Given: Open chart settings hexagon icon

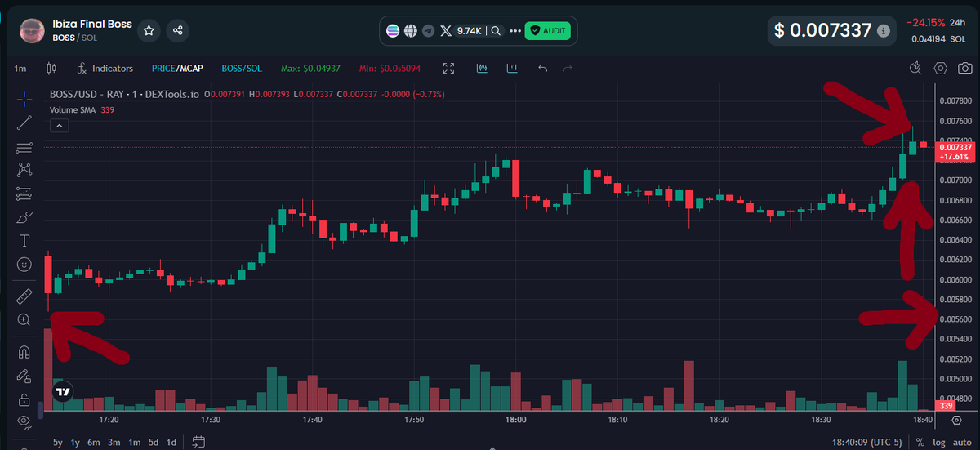Looking at the screenshot, I should 941,69.
